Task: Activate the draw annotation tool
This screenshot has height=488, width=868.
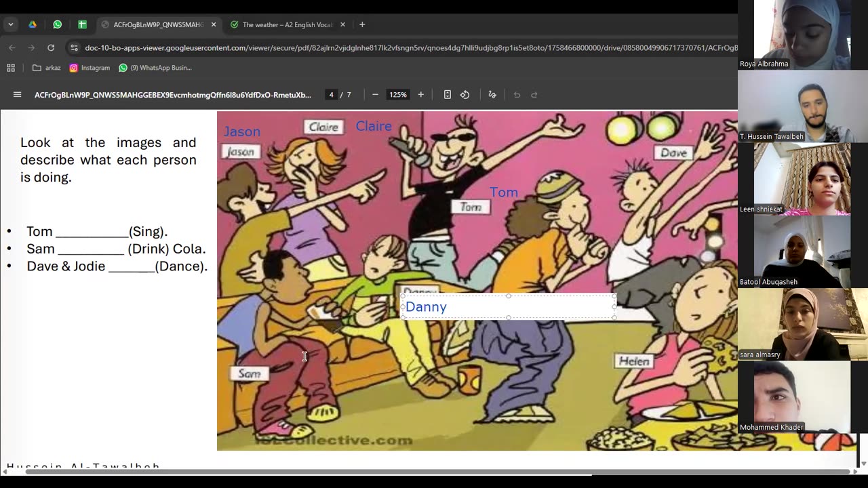Action: click(492, 95)
